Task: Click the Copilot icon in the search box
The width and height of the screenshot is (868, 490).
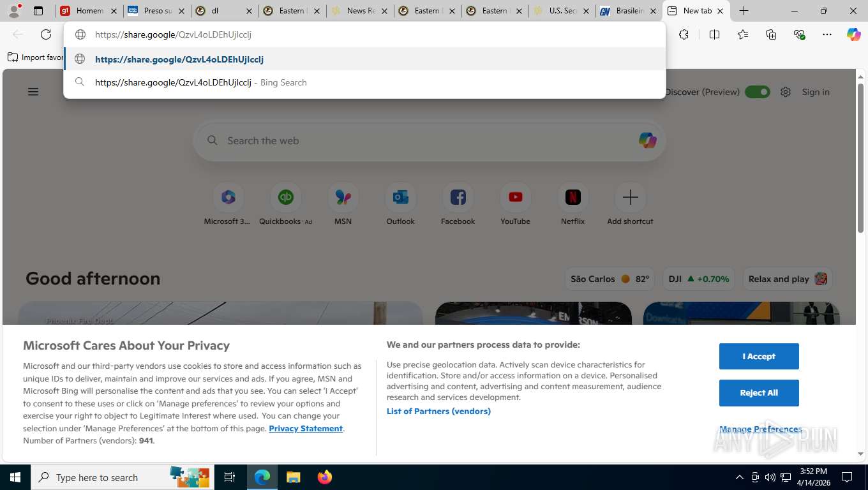Action: tap(647, 140)
